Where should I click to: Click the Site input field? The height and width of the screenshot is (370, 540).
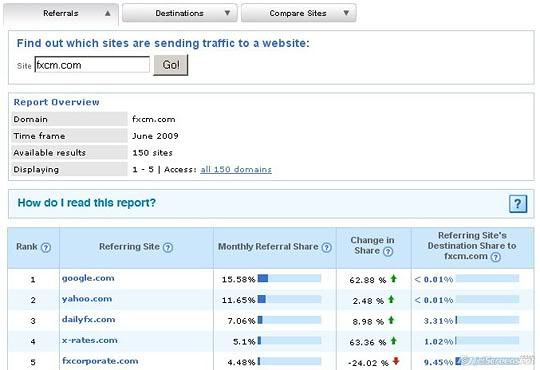pyautogui.click(x=92, y=65)
